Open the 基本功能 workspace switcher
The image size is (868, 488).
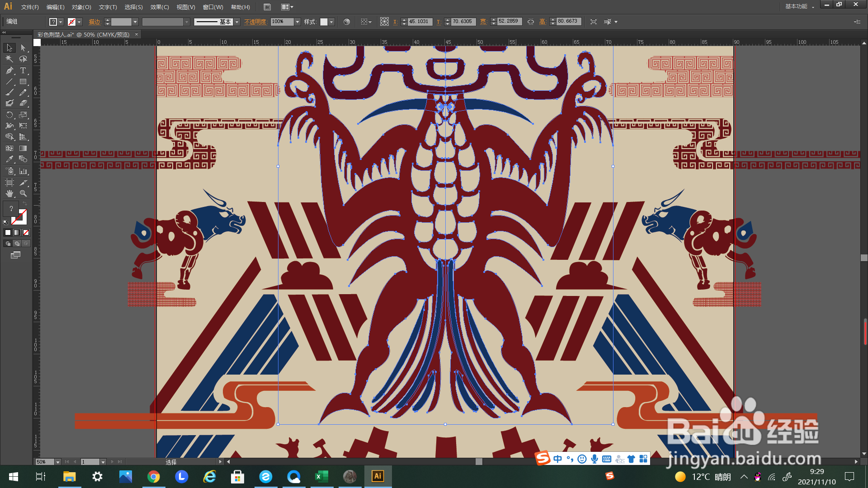coord(799,6)
